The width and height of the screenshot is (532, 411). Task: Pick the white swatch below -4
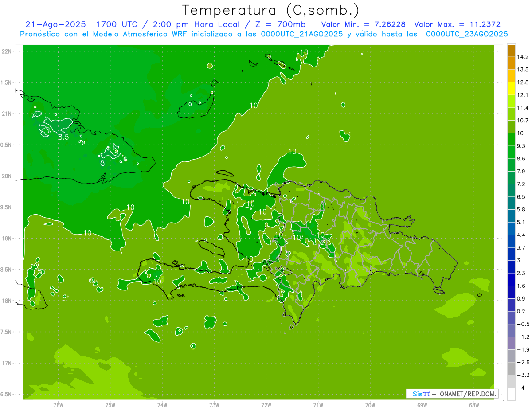[511, 394]
